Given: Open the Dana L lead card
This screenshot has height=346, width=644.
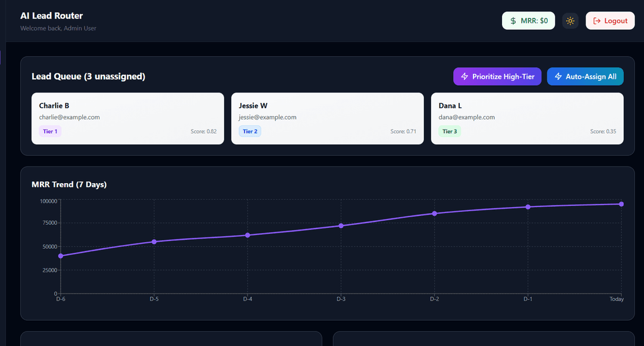Looking at the screenshot, I should coord(527,118).
